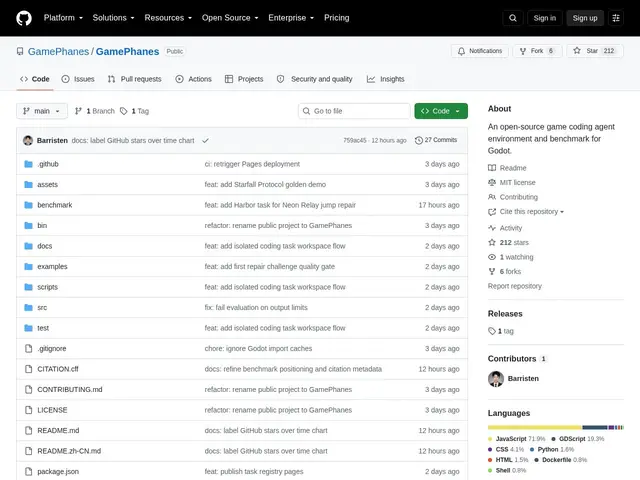
Task: Click the Sign up button
Action: 585,18
